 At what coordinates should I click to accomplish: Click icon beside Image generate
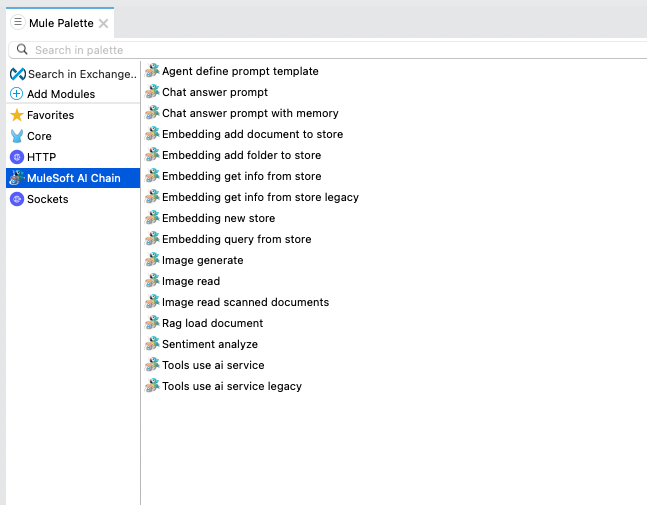click(x=152, y=260)
